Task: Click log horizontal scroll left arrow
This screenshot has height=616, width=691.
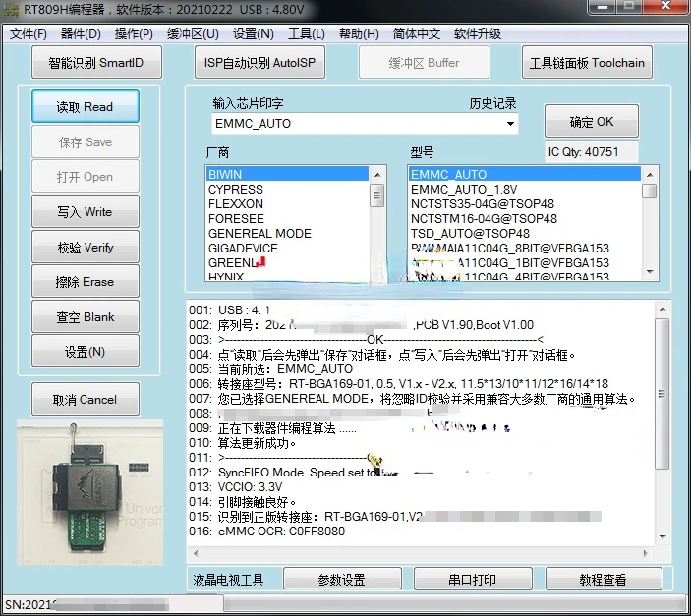Action: tap(196, 553)
